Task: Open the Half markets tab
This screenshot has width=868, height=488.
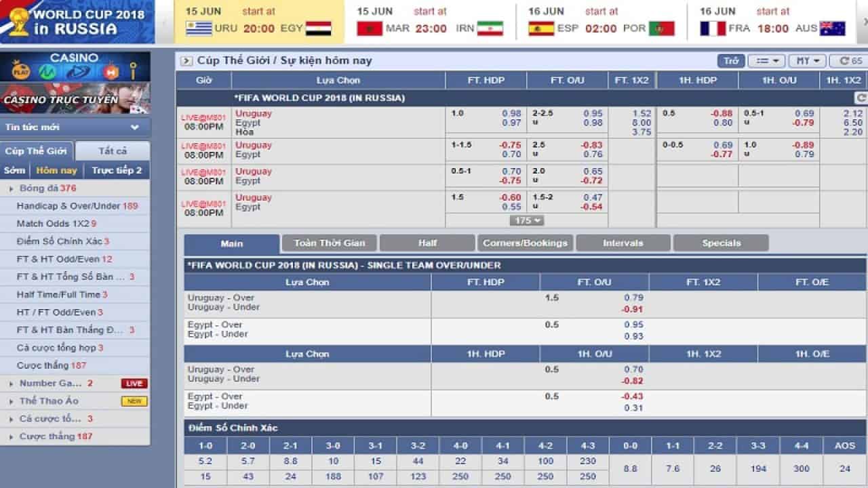Action: 427,243
